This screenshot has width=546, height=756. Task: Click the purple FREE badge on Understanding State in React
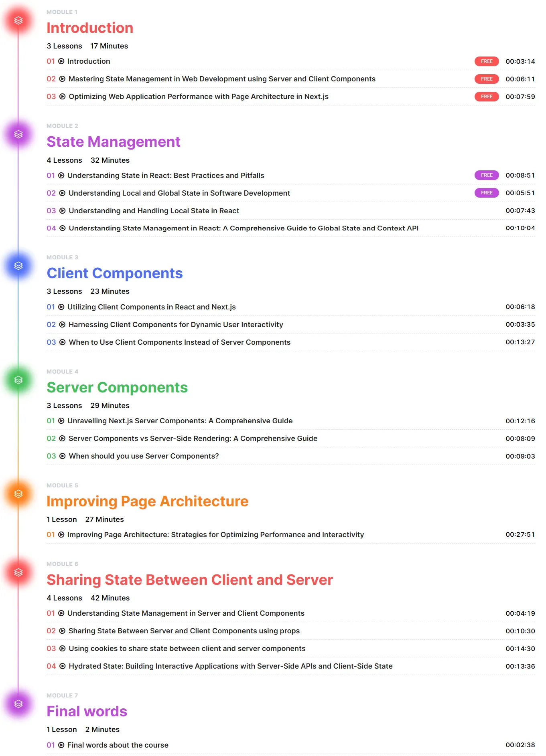pyautogui.click(x=487, y=175)
